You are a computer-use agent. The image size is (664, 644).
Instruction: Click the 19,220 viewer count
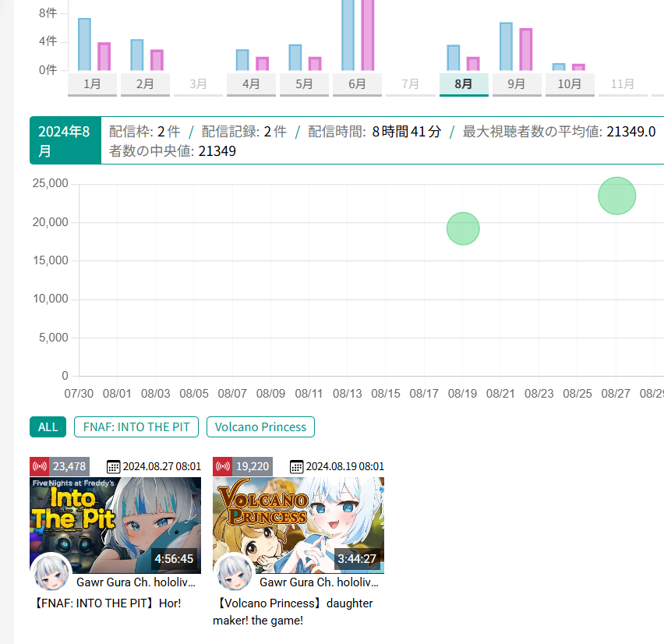click(253, 466)
